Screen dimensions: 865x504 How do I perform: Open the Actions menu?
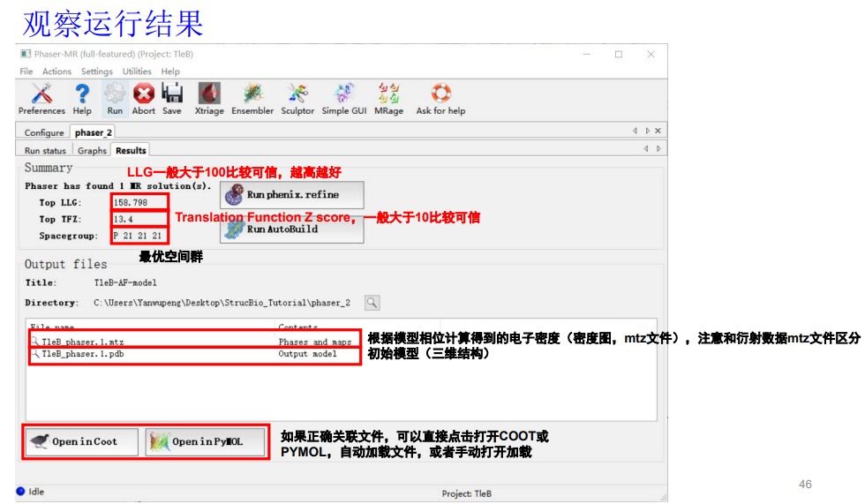click(56, 71)
